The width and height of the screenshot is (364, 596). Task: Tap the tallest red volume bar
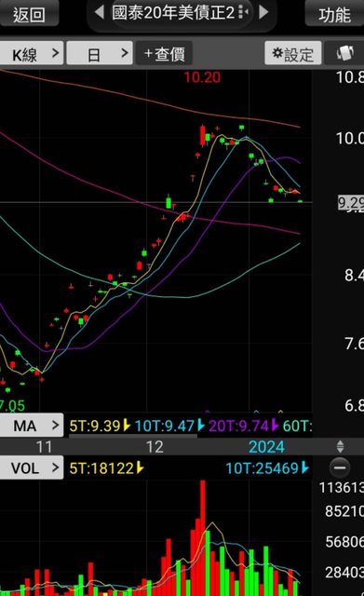(203, 538)
